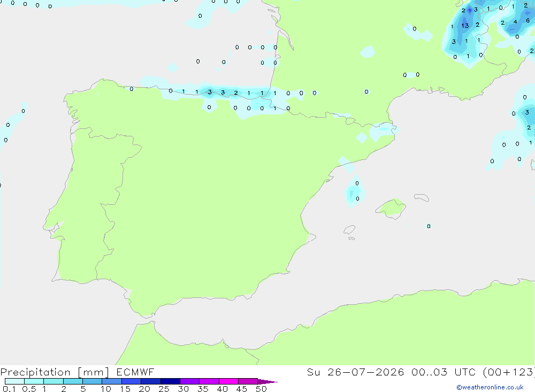Screen dimensions: 535x392
Task: Click the '6' precipitation value in top-right cell
Action: click(528, 20)
